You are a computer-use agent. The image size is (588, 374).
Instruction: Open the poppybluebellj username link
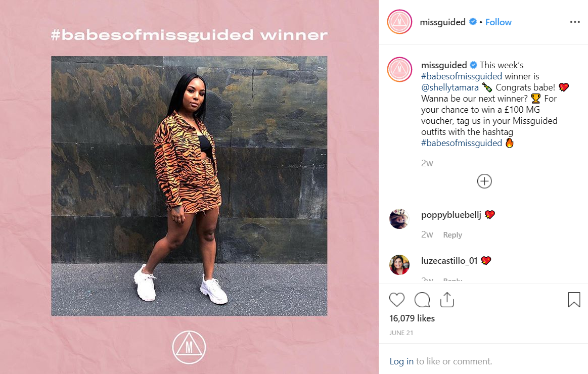pos(451,215)
